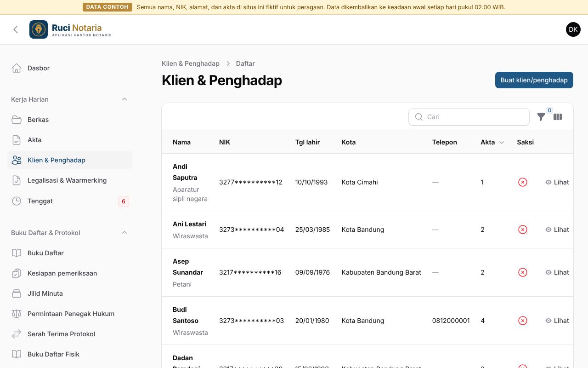
Task: View Ani Lestari with Lihat
Action: tap(557, 230)
